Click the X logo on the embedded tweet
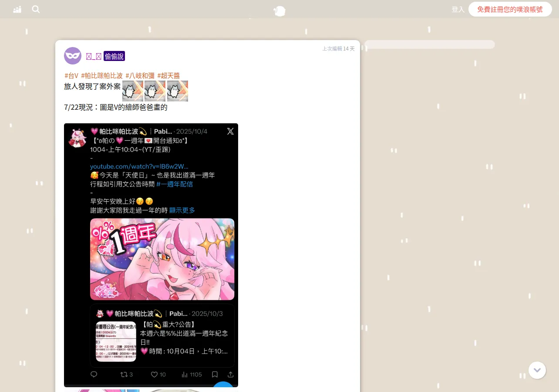The image size is (559, 392). (230, 131)
